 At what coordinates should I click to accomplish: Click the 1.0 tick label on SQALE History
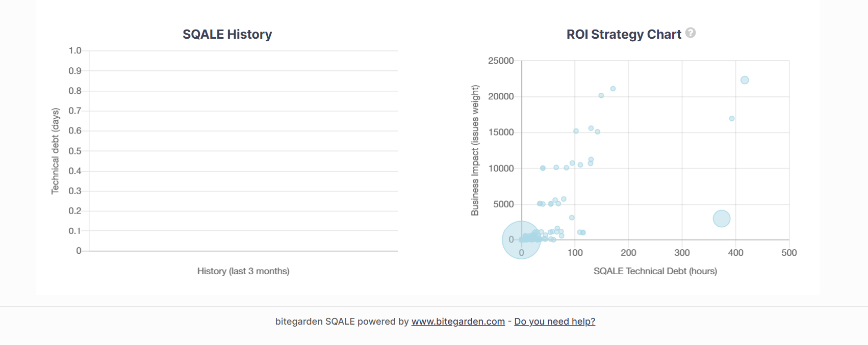[75, 50]
